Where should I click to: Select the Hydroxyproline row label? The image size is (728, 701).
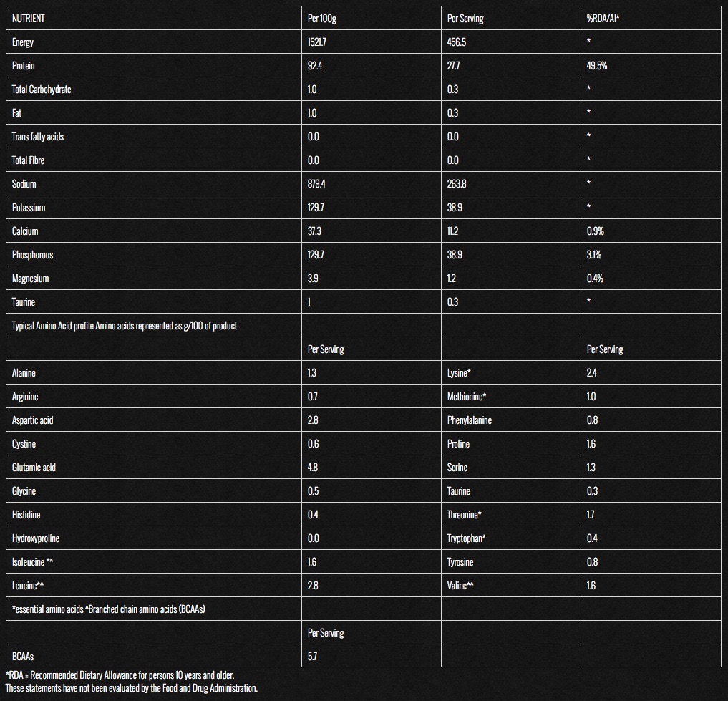click(36, 538)
